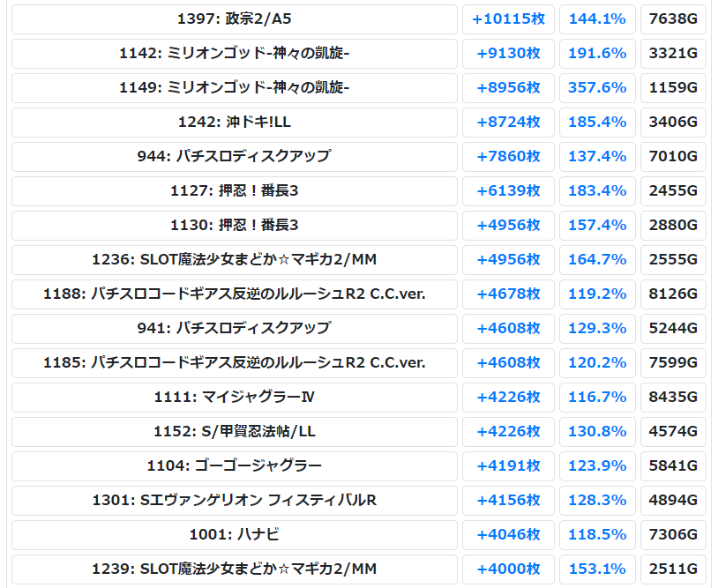Open 1111: マイジャグラーⅣ row
Viewport: 718px width, 588px height.
pos(235,398)
